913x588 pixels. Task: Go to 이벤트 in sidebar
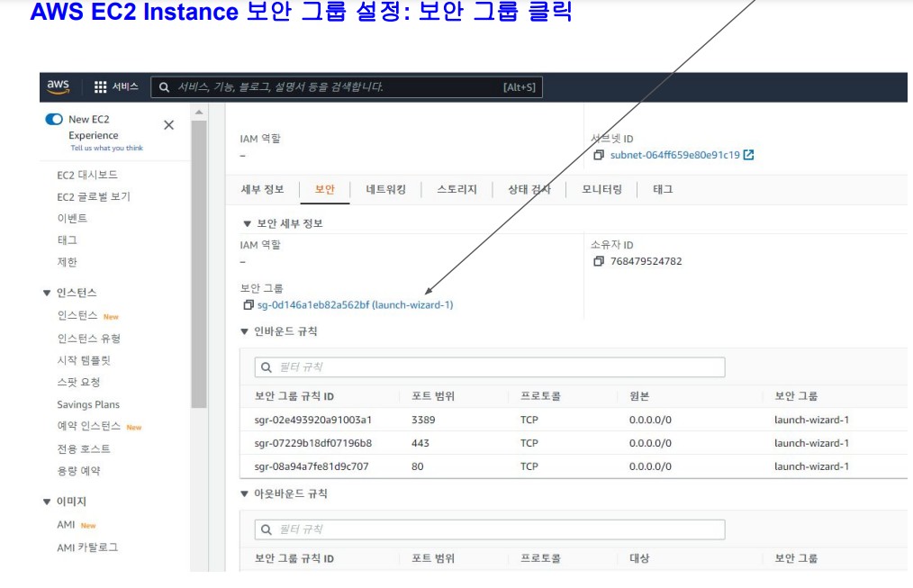(72, 218)
